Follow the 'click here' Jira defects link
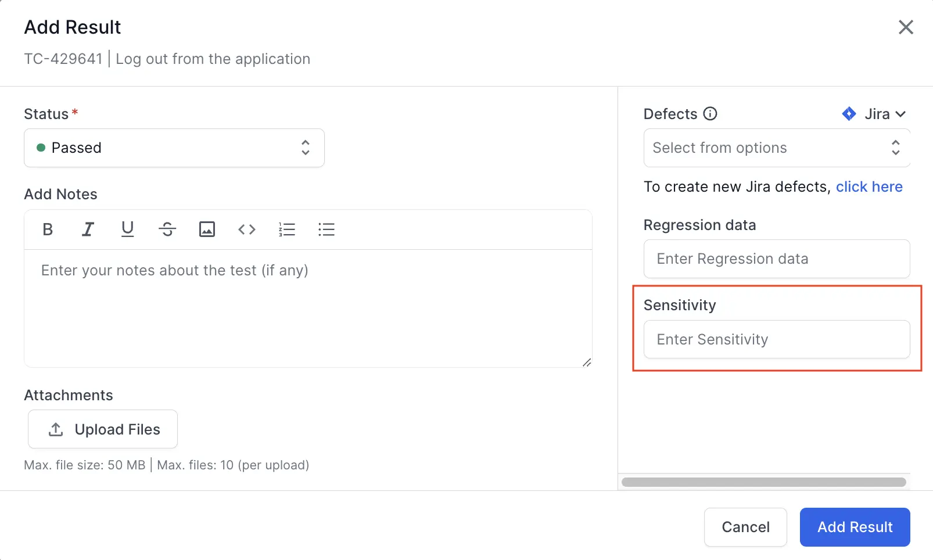The width and height of the screenshot is (933, 560). coord(869,186)
